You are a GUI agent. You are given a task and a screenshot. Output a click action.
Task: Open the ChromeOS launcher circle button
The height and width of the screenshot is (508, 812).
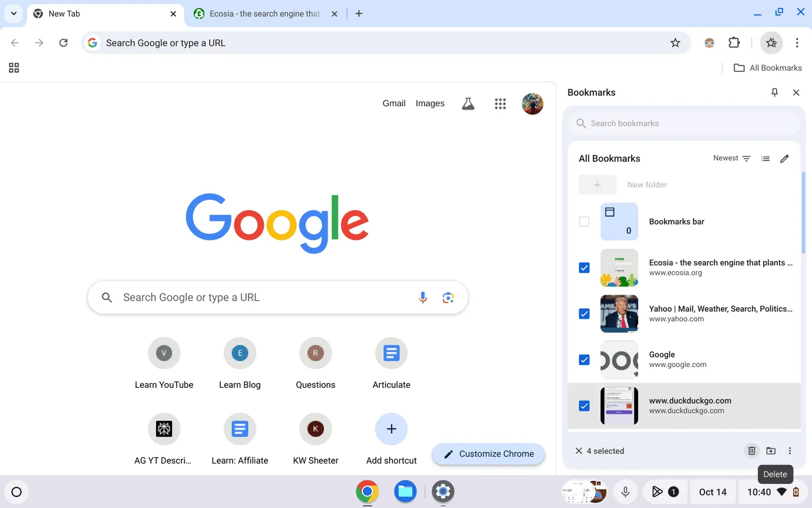16,492
